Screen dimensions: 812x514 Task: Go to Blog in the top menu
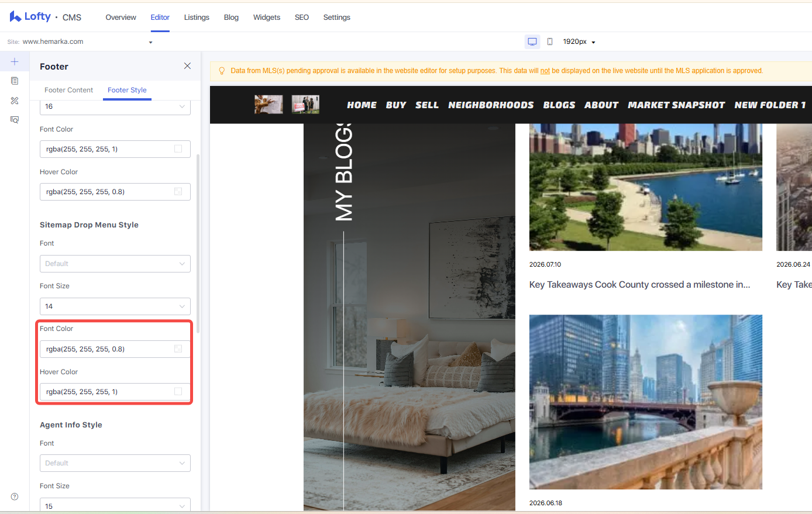pos(231,17)
